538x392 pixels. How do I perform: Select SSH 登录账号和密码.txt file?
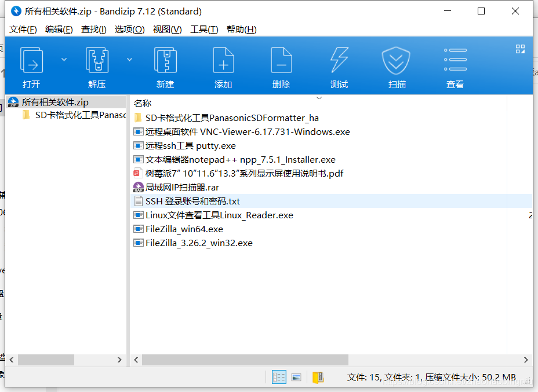click(331, 201)
